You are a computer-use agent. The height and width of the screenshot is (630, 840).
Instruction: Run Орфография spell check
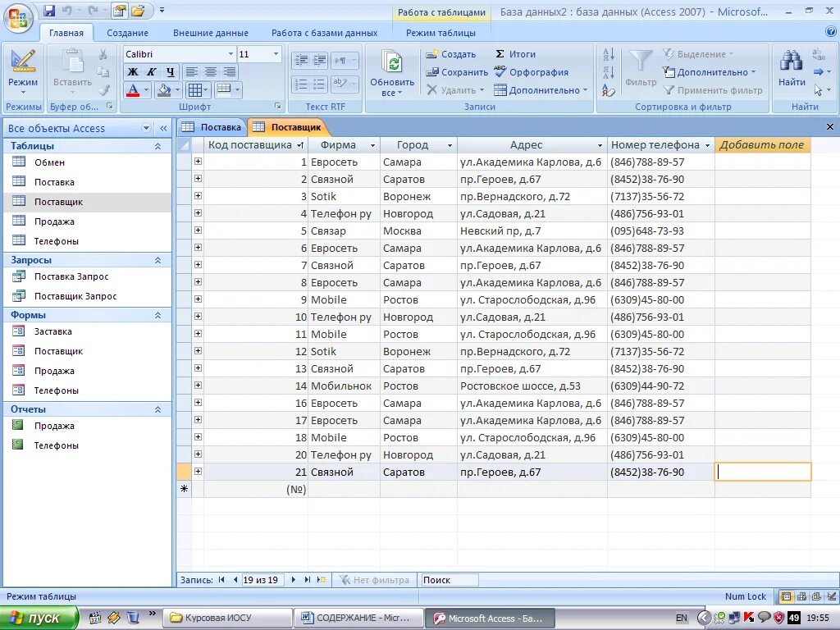[x=531, y=72]
